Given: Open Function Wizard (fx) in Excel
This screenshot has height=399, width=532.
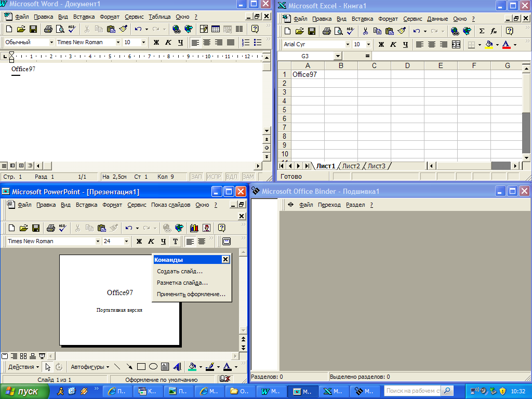Looking at the screenshot, I should click(x=494, y=31).
